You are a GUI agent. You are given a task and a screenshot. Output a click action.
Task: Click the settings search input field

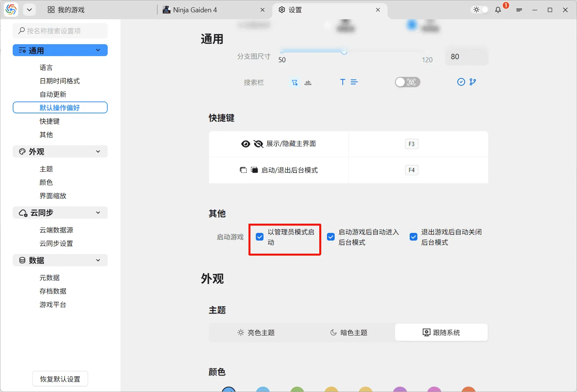60,31
